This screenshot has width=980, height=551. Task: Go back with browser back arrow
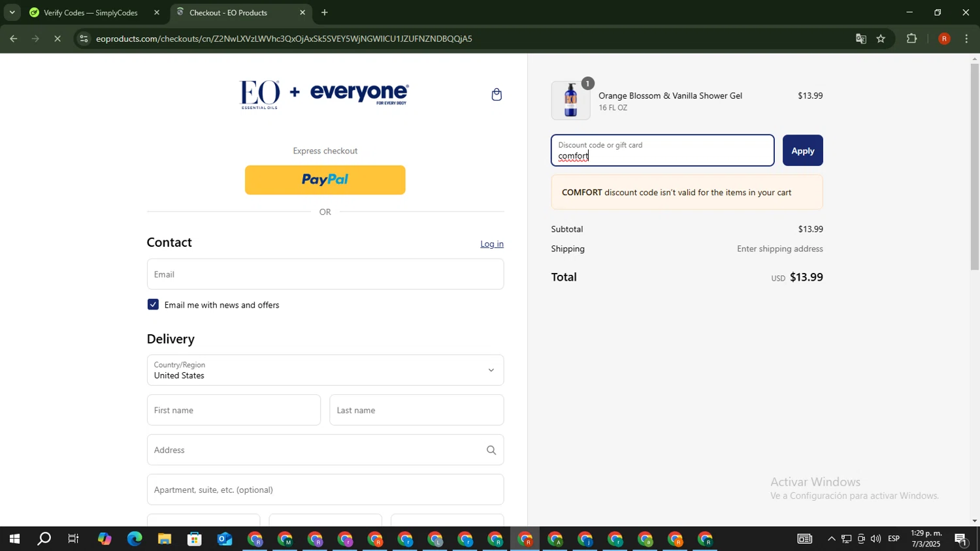13,39
